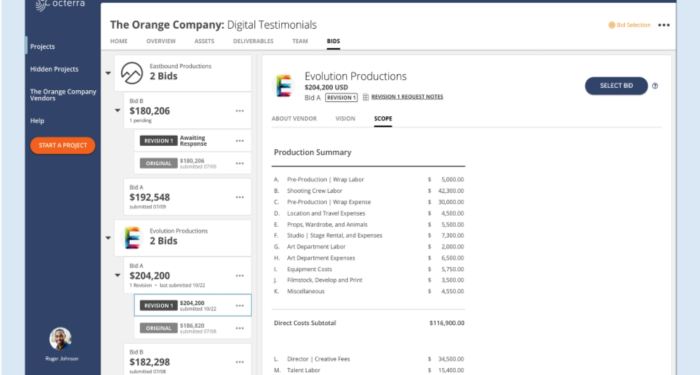Select the Revision 1 Awaiting Response row
This screenshot has width=700, height=375.
(x=192, y=141)
